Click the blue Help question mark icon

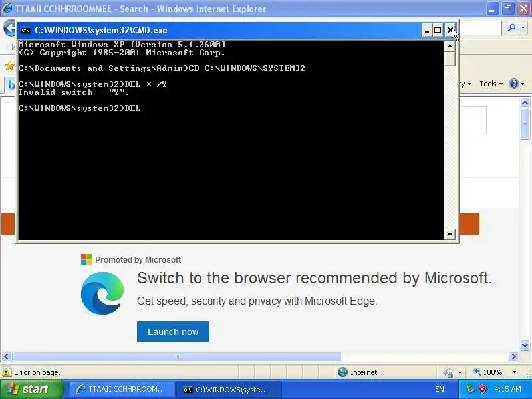click(x=513, y=84)
